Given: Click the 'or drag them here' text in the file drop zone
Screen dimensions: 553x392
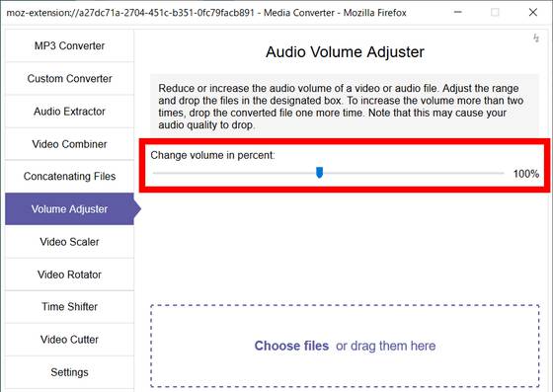Looking at the screenshot, I should click(386, 346).
